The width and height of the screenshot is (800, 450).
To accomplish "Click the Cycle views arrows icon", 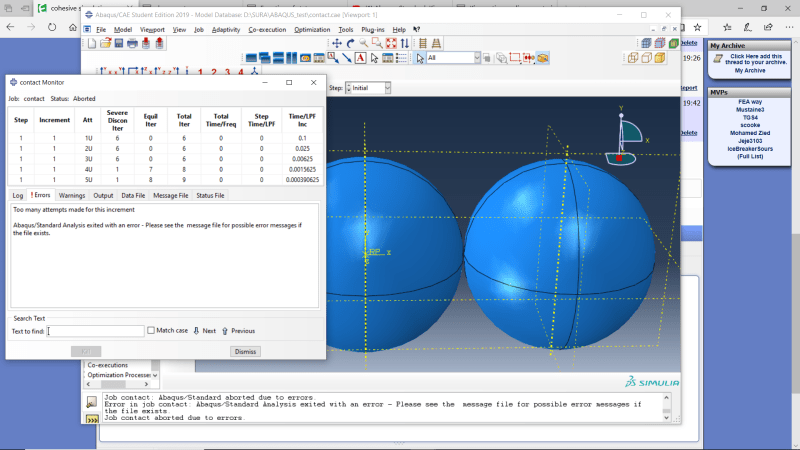I will 405,43.
